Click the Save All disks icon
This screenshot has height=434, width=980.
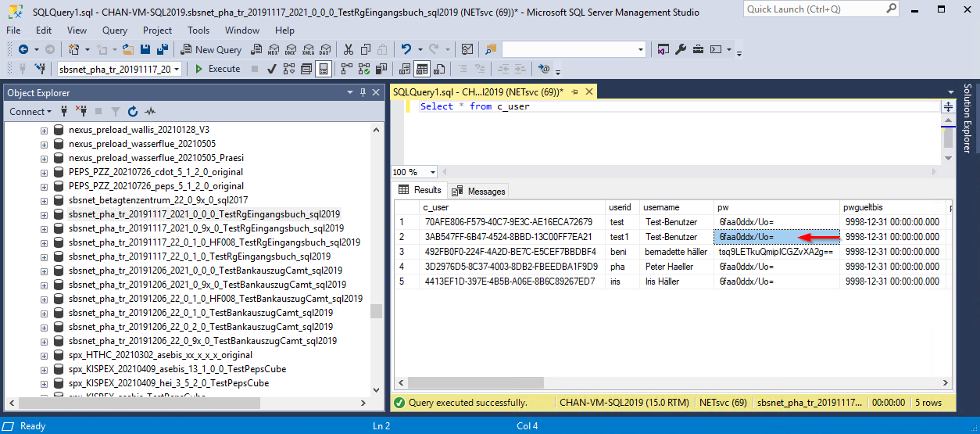click(163, 49)
